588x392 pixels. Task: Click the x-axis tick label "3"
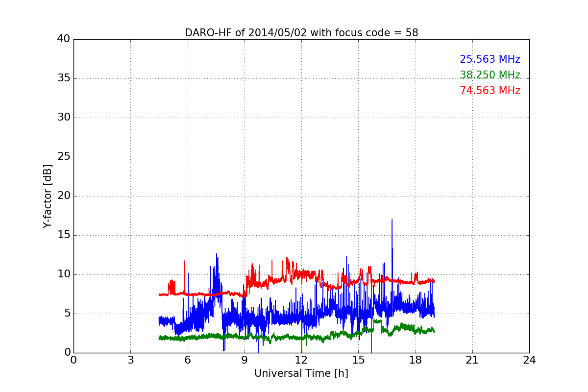click(130, 360)
